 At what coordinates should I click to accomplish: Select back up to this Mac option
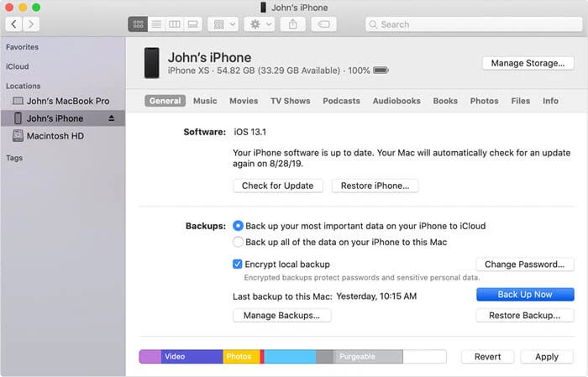(239, 242)
